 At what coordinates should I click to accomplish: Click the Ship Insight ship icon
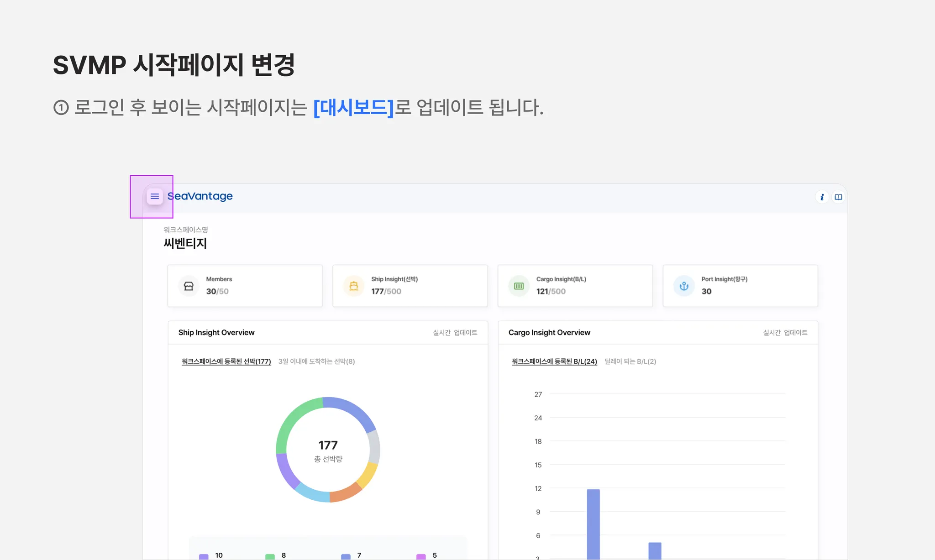(354, 286)
